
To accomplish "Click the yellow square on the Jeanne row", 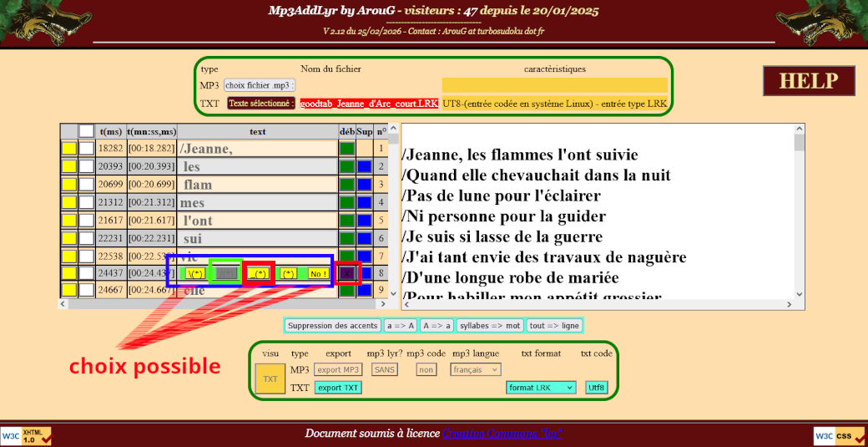I will (x=69, y=149).
